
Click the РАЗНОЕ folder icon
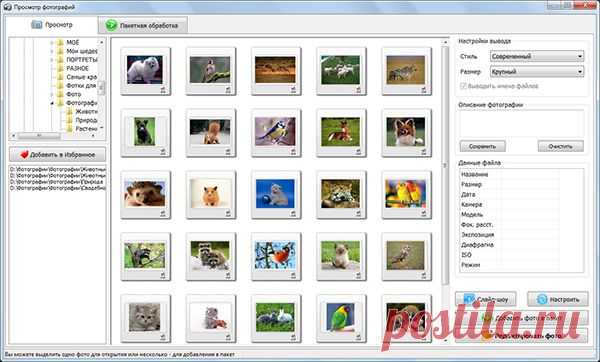[x=60, y=68]
